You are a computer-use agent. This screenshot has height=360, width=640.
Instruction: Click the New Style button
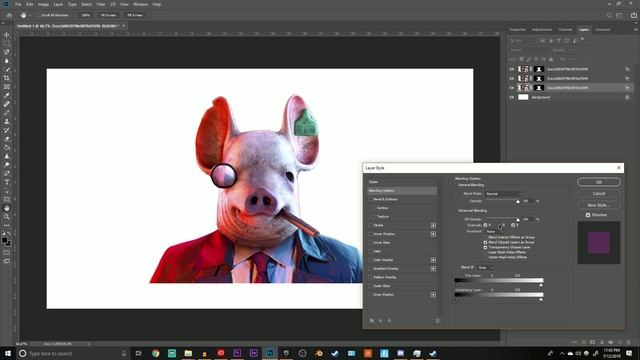tap(599, 205)
